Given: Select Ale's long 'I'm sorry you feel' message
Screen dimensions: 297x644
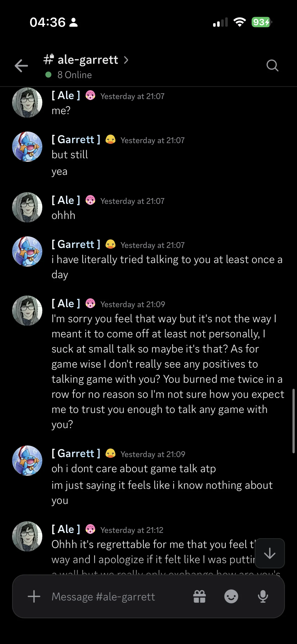Looking at the screenshot, I should pos(168,372).
